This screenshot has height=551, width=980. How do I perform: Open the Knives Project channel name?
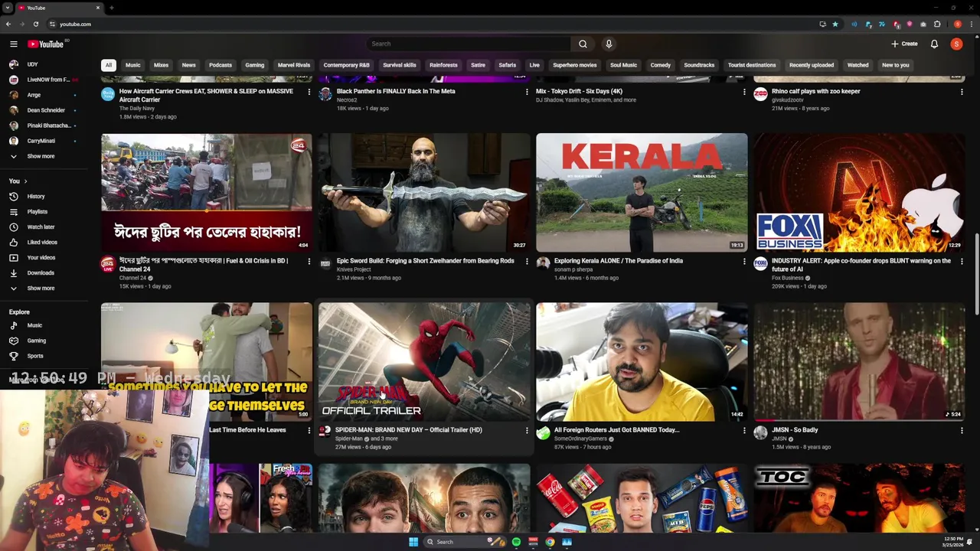tap(353, 269)
